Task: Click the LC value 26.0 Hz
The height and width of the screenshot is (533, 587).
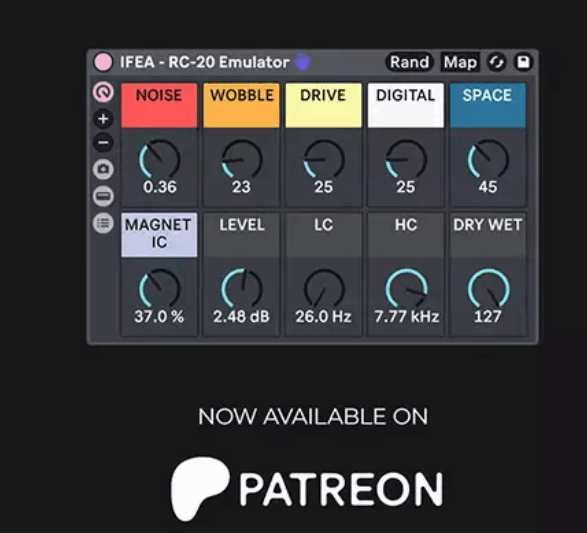Action: [323, 317]
